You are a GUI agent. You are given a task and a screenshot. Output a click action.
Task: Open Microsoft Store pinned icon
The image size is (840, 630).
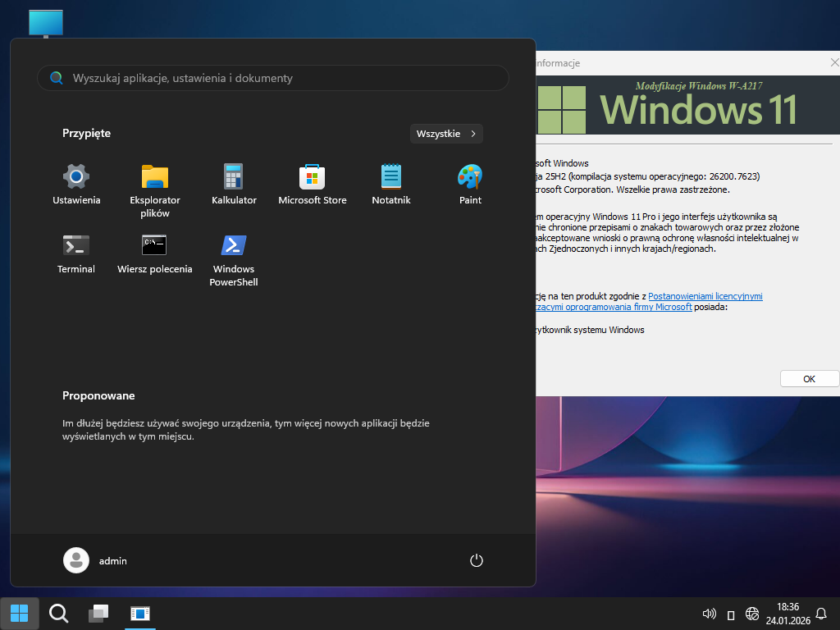313,184
